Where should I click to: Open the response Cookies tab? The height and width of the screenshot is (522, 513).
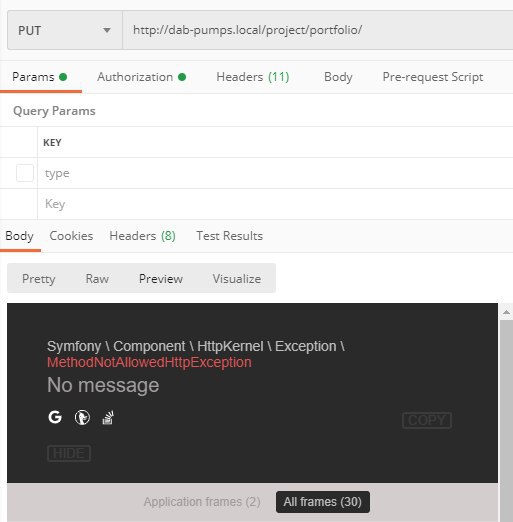(x=71, y=236)
